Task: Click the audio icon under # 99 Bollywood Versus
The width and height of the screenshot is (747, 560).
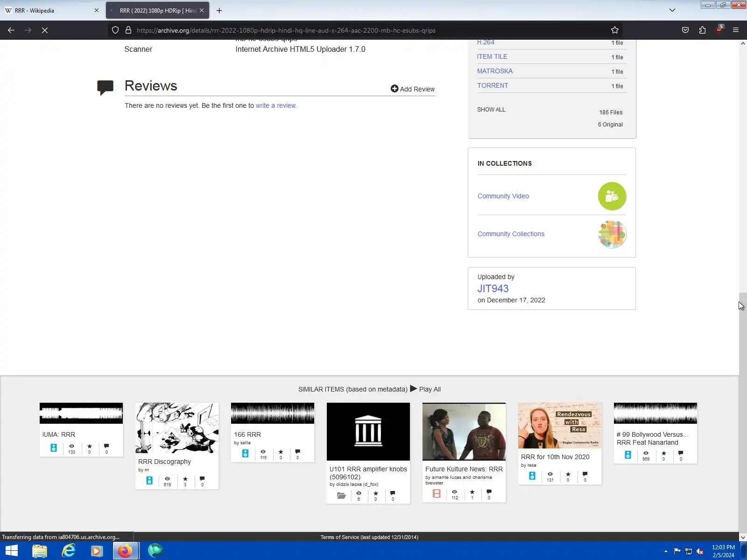Action: point(628,455)
